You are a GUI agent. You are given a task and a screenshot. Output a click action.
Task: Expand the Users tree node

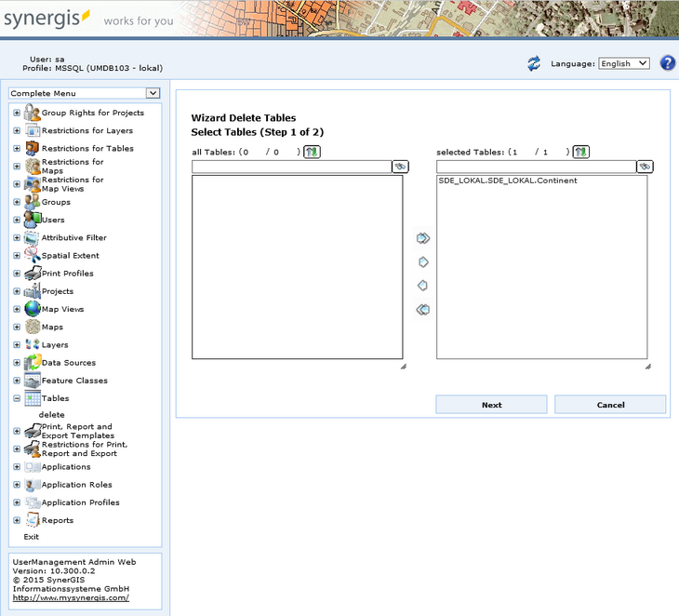point(17,221)
